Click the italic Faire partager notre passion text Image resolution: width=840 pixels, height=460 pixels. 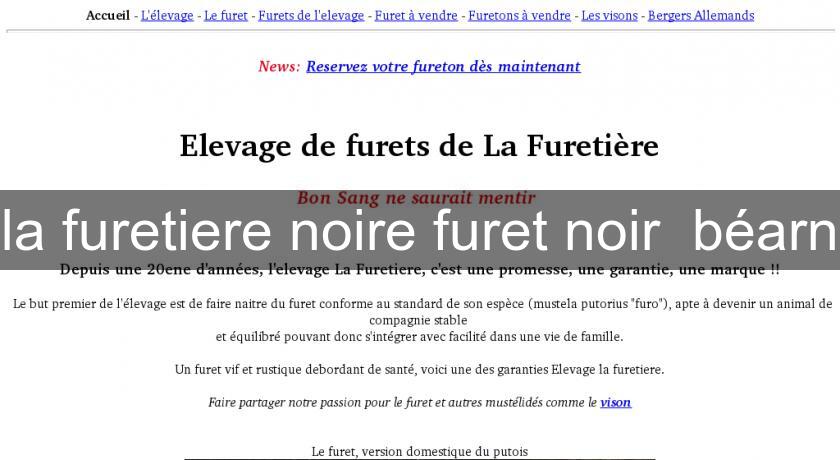[x=402, y=402]
